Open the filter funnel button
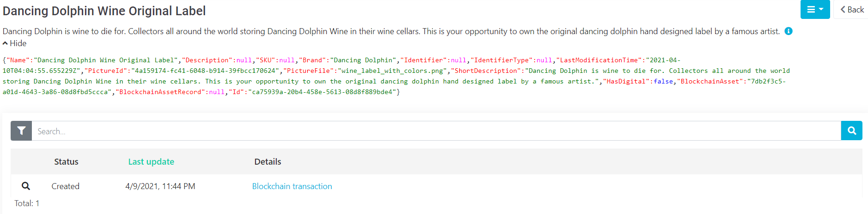This screenshot has height=214, width=868. coord(21,131)
